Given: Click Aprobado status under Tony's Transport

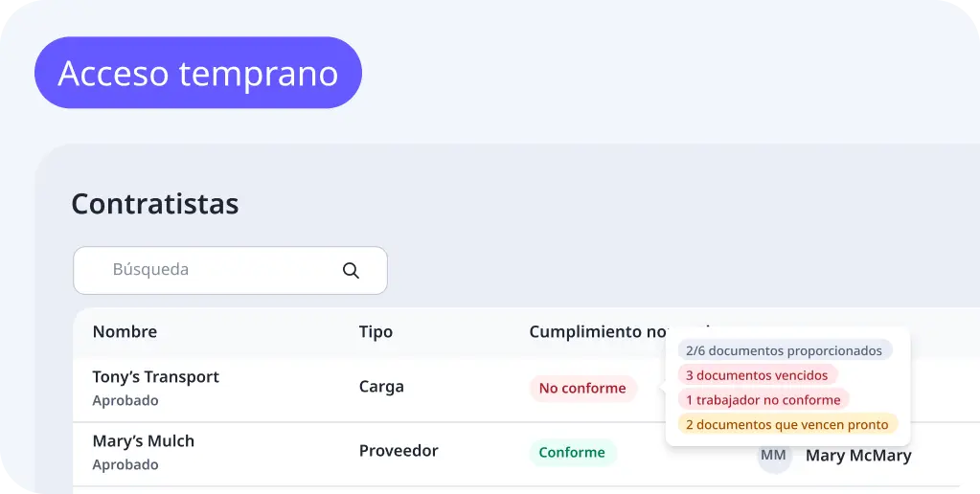Looking at the screenshot, I should [x=125, y=401].
